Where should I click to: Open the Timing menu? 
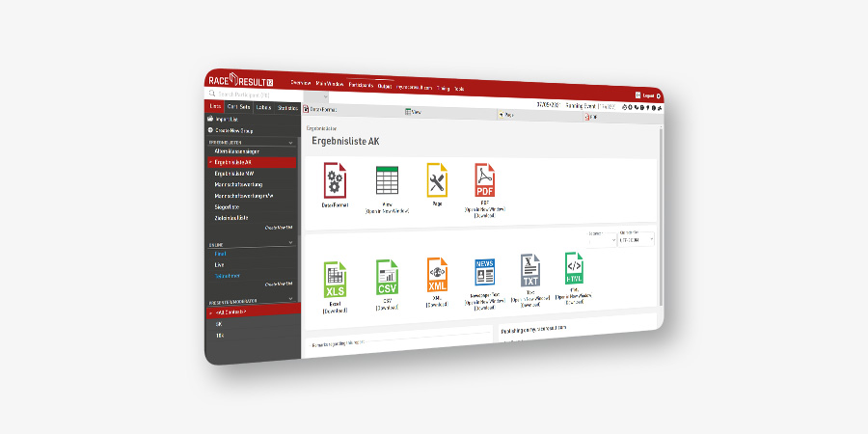tap(443, 88)
